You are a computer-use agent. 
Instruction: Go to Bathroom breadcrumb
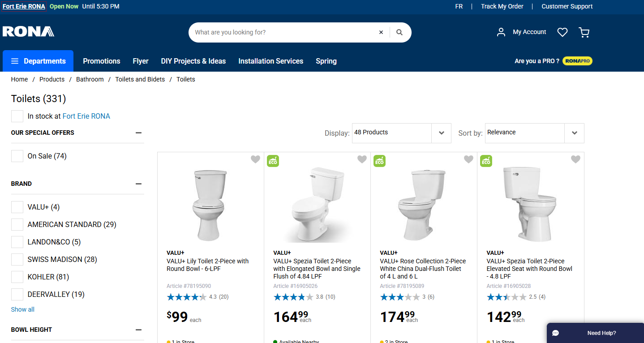[90, 79]
